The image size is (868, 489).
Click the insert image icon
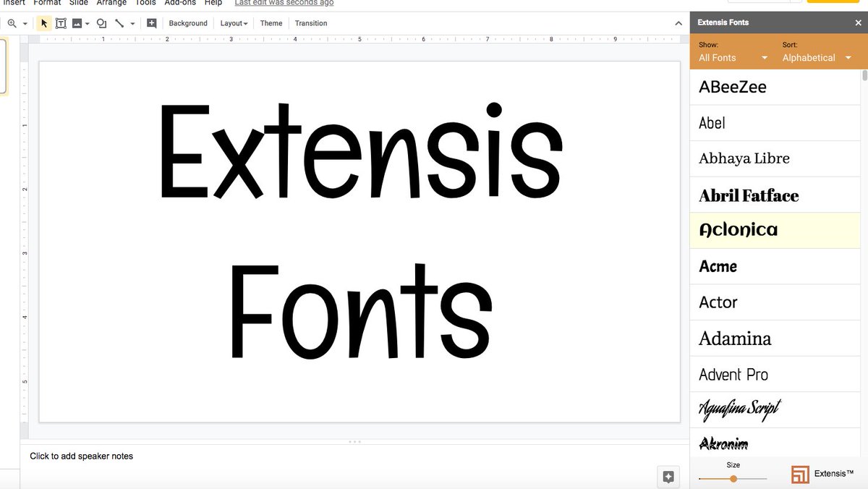77,23
